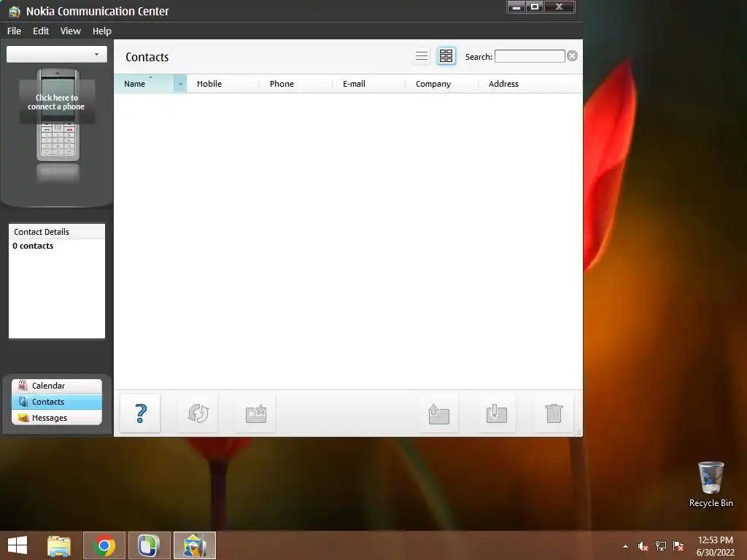Open the Recycle Bin desktop icon

click(711, 484)
